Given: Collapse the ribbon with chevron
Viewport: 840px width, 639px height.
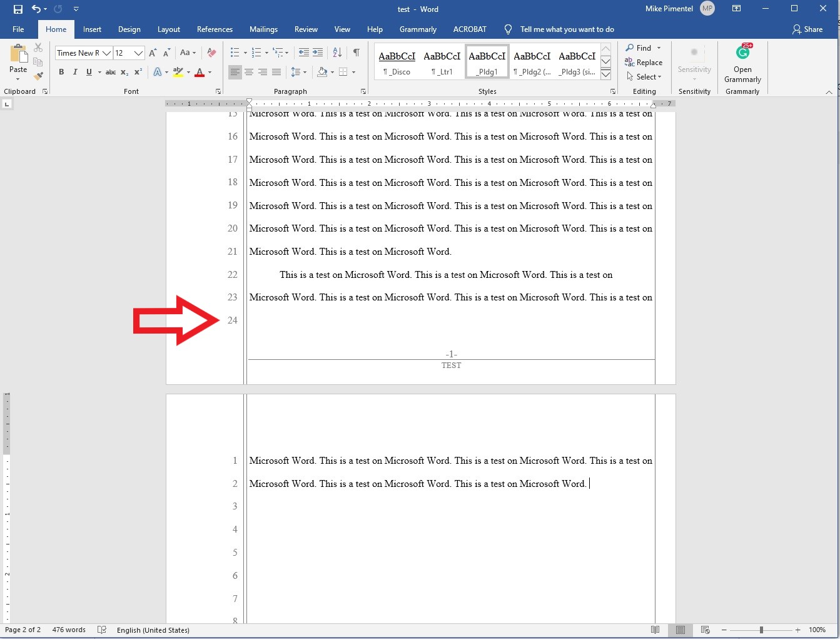Looking at the screenshot, I should [x=829, y=92].
